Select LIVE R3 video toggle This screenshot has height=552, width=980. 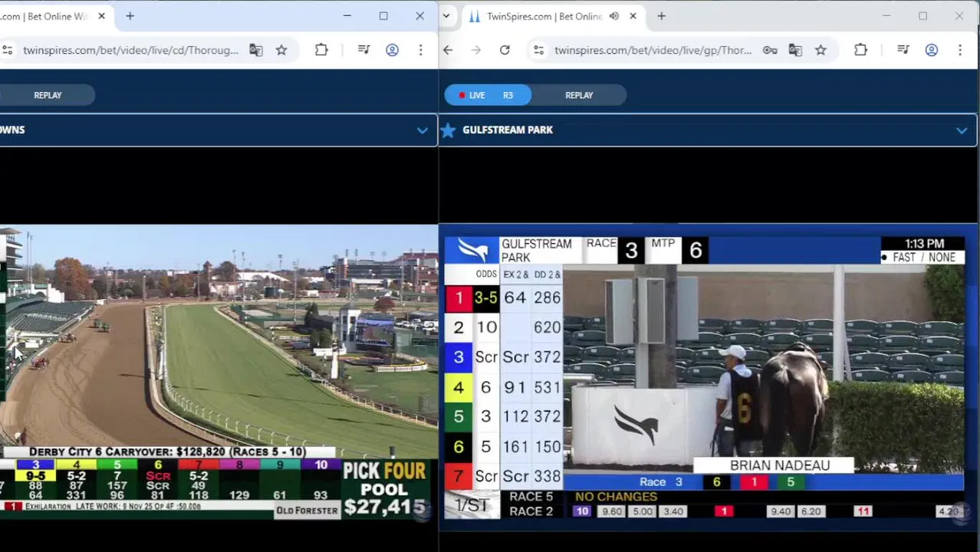pos(488,95)
